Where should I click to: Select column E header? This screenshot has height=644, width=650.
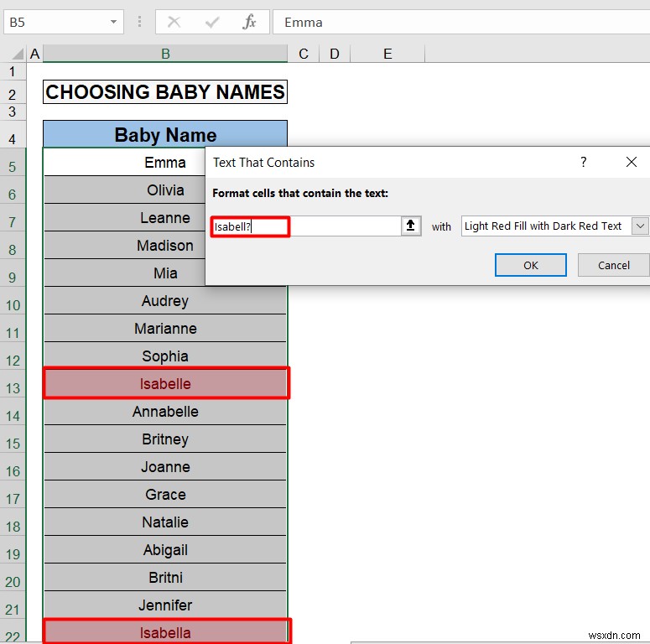coord(387,54)
